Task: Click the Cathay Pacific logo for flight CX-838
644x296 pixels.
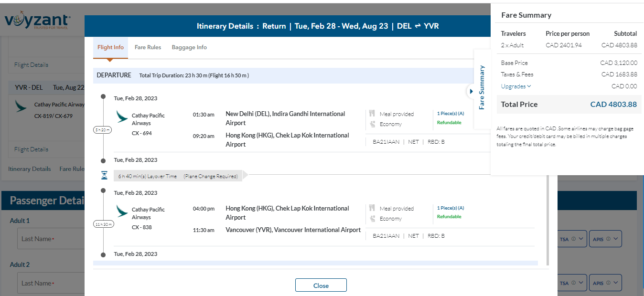Action: click(122, 211)
